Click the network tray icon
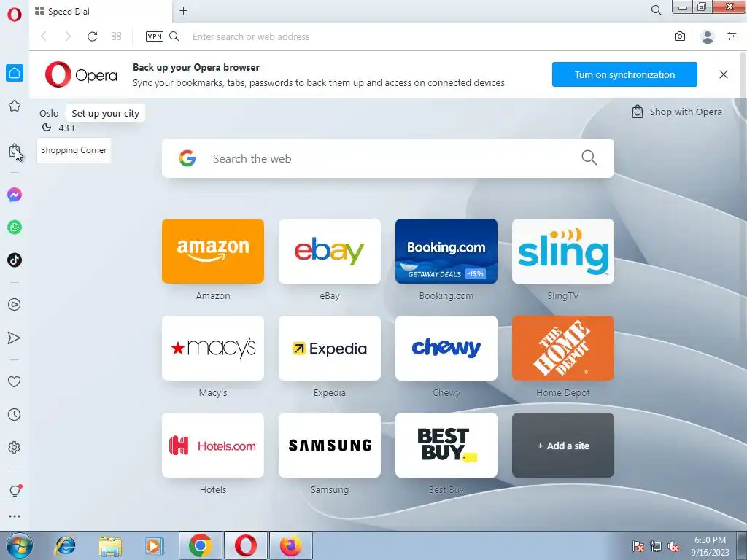Viewport: 747px width, 560px height. click(x=656, y=547)
